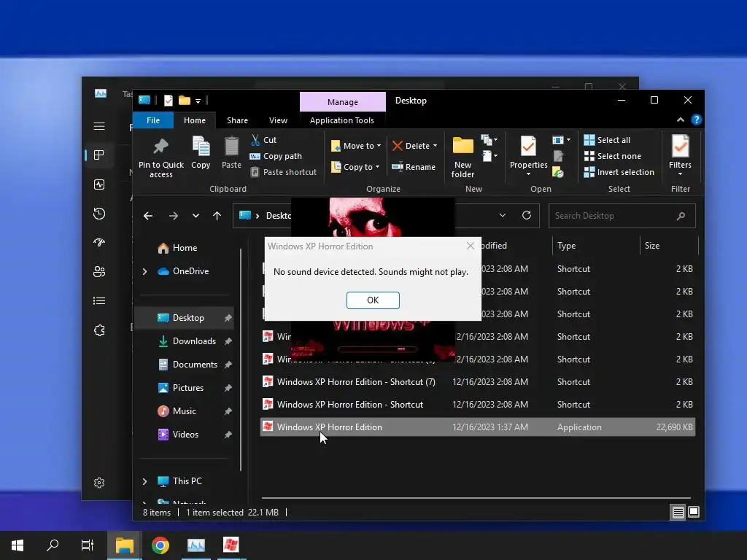
Task: Open the New item dropdown
Action: 489,140
